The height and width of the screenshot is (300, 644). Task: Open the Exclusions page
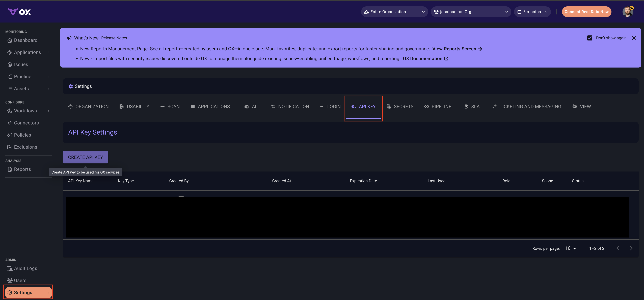click(25, 147)
